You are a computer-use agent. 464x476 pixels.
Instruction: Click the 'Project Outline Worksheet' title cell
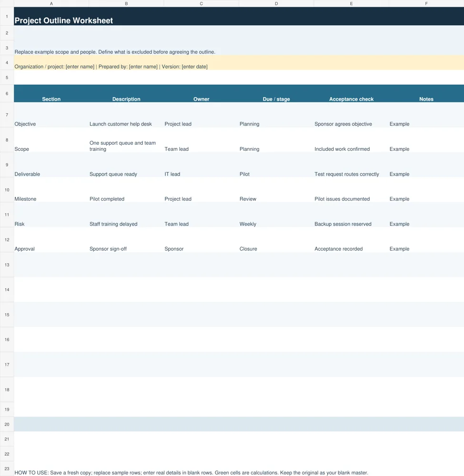point(239,16)
